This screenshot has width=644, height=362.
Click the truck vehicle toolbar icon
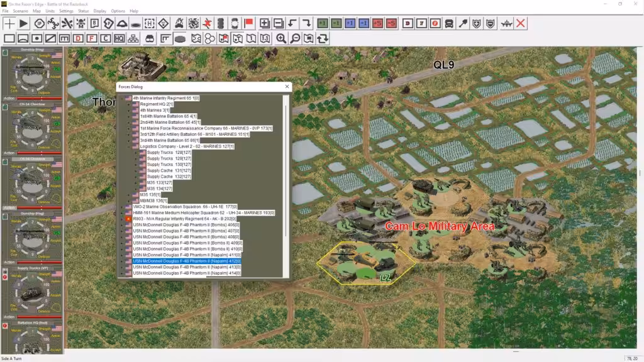click(449, 23)
